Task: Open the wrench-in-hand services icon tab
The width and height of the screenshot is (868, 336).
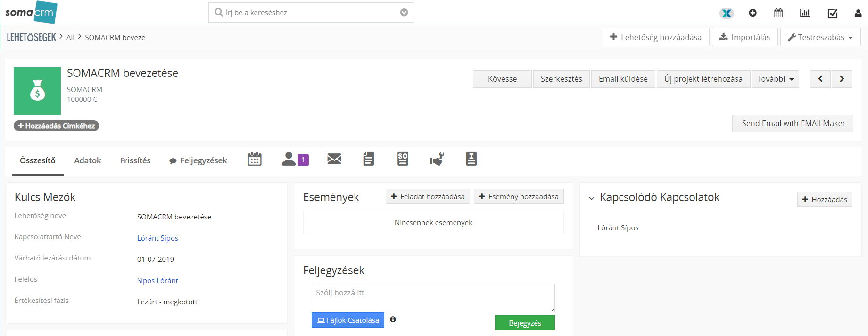Action: pyautogui.click(x=437, y=159)
